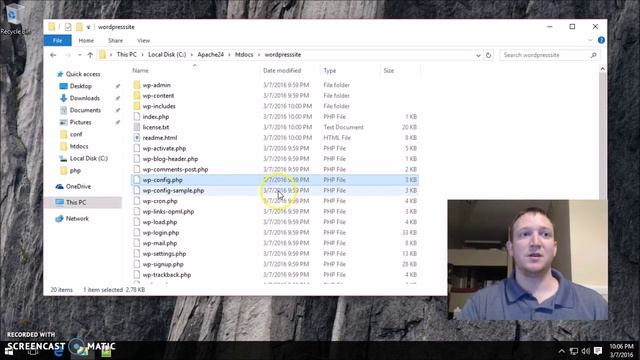Click the search magnifier icon
640x360 pixels.
coord(593,55)
